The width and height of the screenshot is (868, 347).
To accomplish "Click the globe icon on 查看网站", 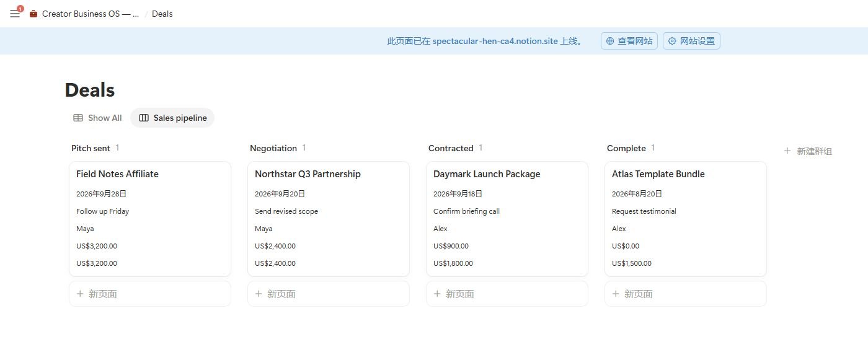I will tap(610, 41).
